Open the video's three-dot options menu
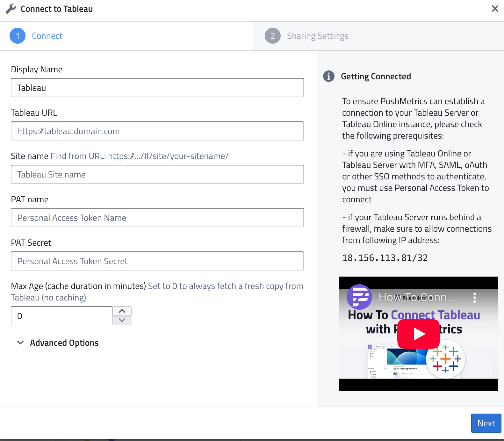 pyautogui.click(x=474, y=298)
